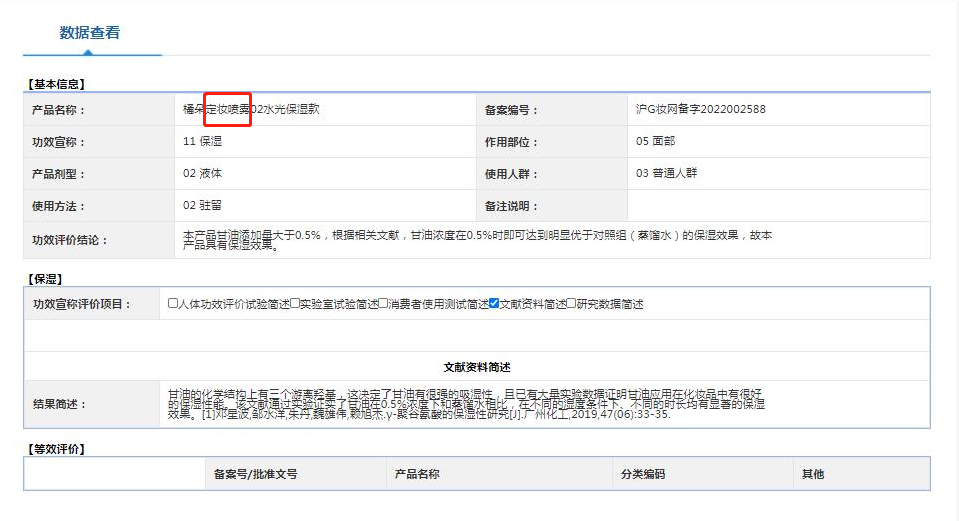959x521 pixels.
Task: Click the 02 液体 value
Action: pos(202,174)
